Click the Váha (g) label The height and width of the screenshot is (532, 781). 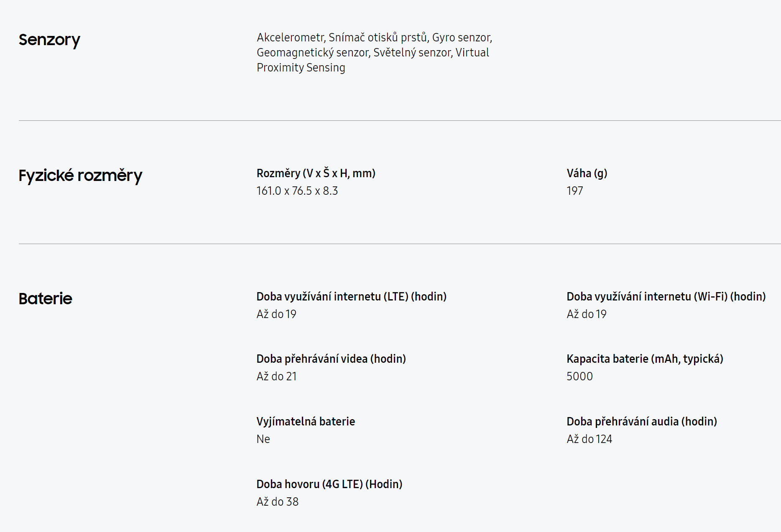tap(587, 173)
